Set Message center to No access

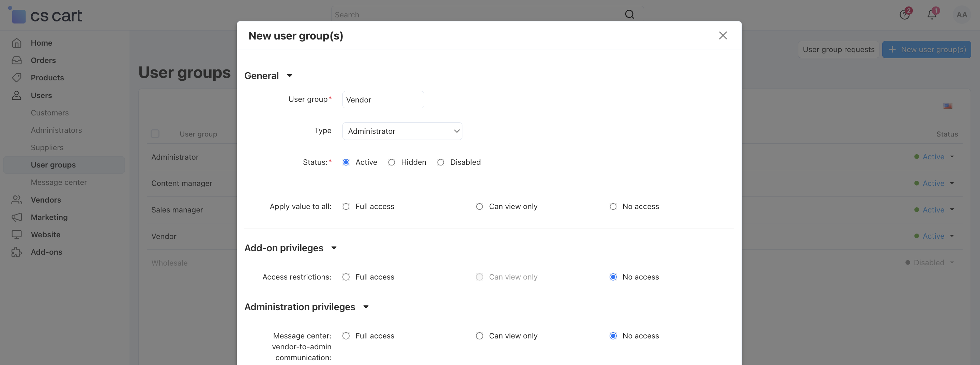coord(613,336)
